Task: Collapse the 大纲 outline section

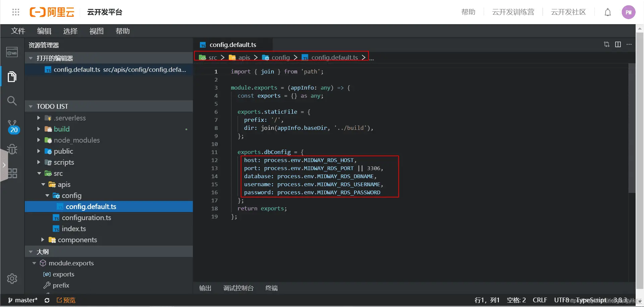Action: pyautogui.click(x=31, y=252)
